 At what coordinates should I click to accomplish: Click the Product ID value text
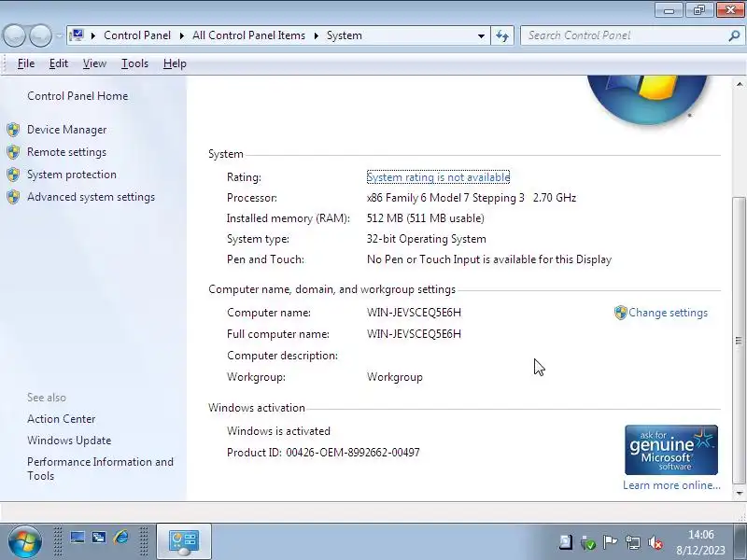(x=353, y=453)
